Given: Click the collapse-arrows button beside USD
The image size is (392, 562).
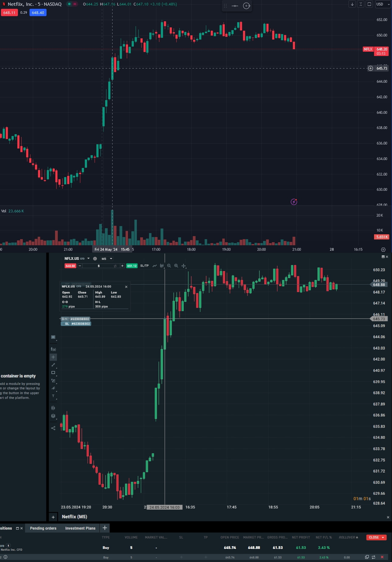Looking at the screenshot, I should (x=361, y=4).
